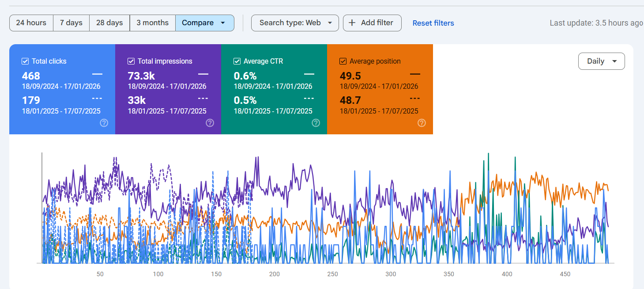Open the Search type: Web dropdown

[295, 23]
